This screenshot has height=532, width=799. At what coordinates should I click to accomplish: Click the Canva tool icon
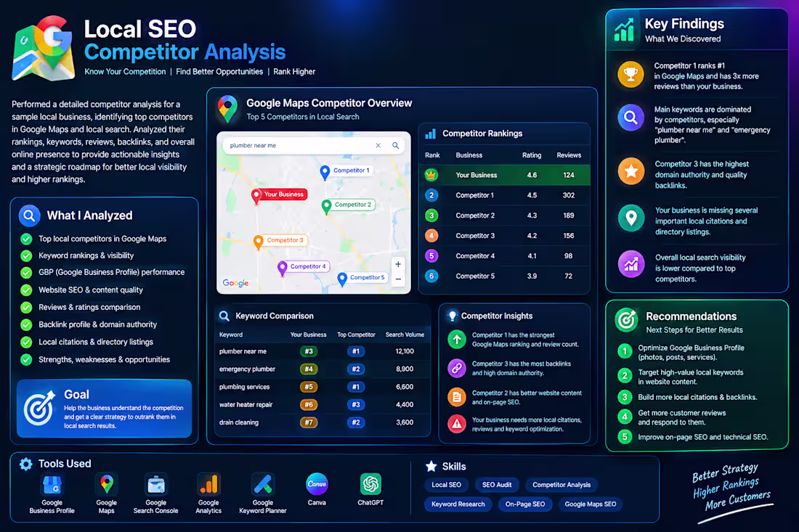pyautogui.click(x=317, y=484)
